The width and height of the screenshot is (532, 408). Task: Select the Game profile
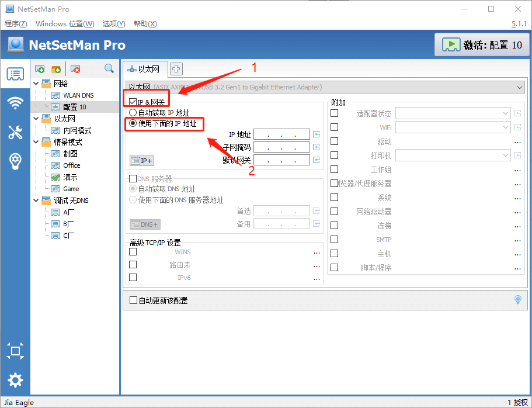click(71, 189)
